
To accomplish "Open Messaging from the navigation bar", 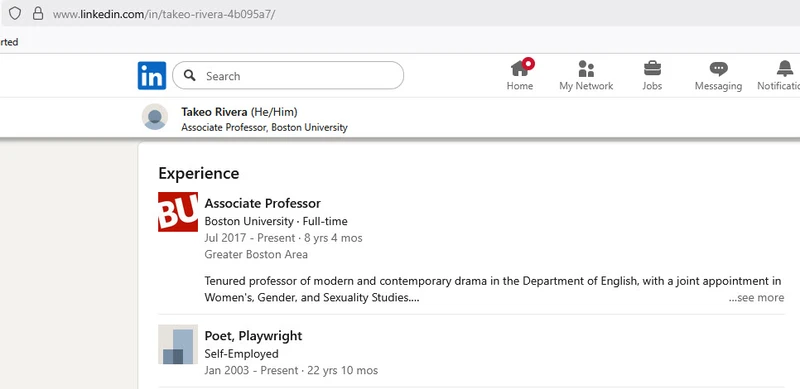I will 718,75.
